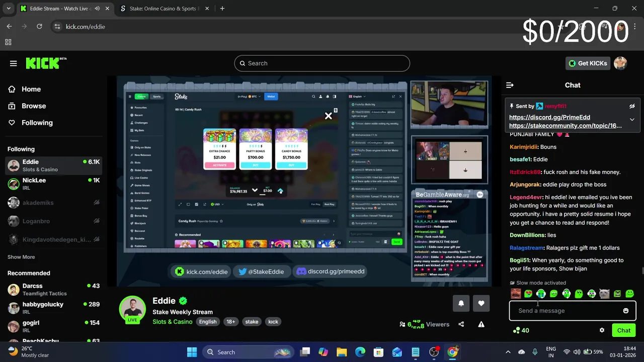Open Loganbro offline channel
The width and height of the screenshot is (644, 362).
[x=53, y=221]
